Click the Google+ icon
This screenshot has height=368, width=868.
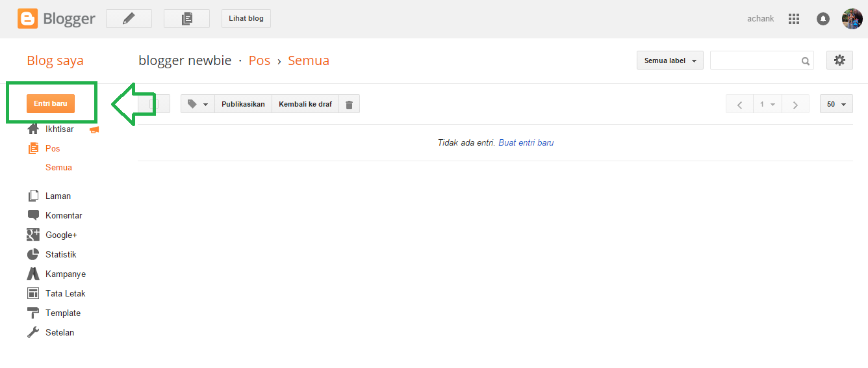pyautogui.click(x=33, y=235)
